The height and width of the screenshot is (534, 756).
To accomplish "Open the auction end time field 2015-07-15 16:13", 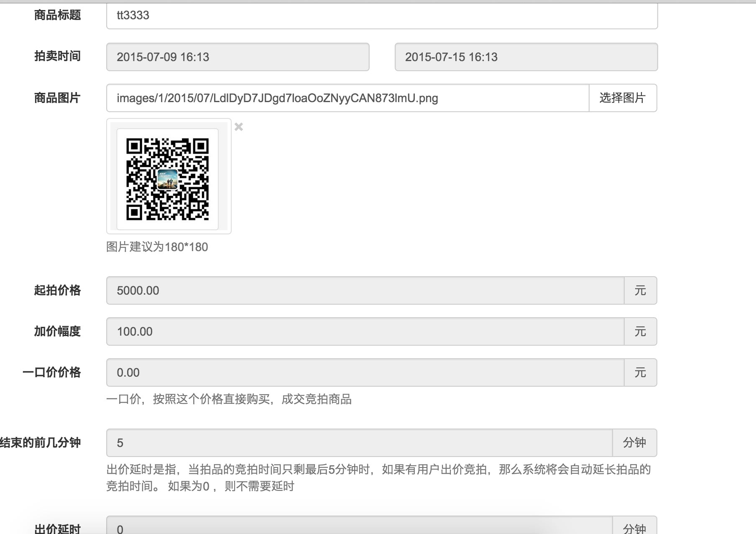I will coord(526,57).
